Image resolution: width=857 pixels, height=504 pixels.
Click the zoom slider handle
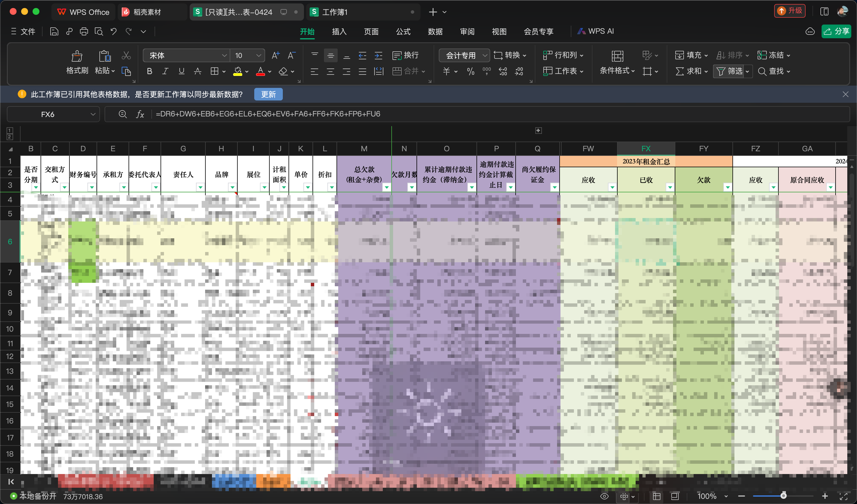coord(783,496)
